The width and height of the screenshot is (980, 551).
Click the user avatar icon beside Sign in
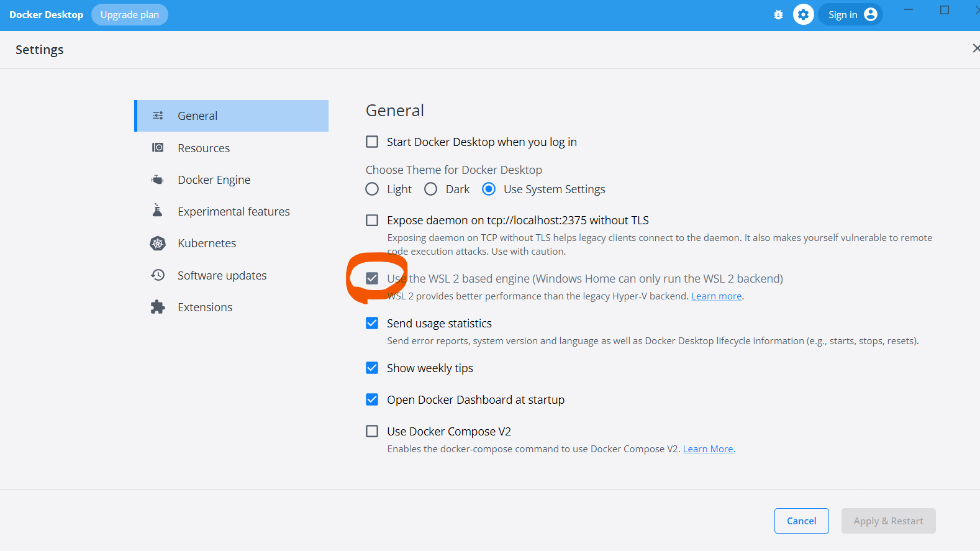click(x=871, y=15)
